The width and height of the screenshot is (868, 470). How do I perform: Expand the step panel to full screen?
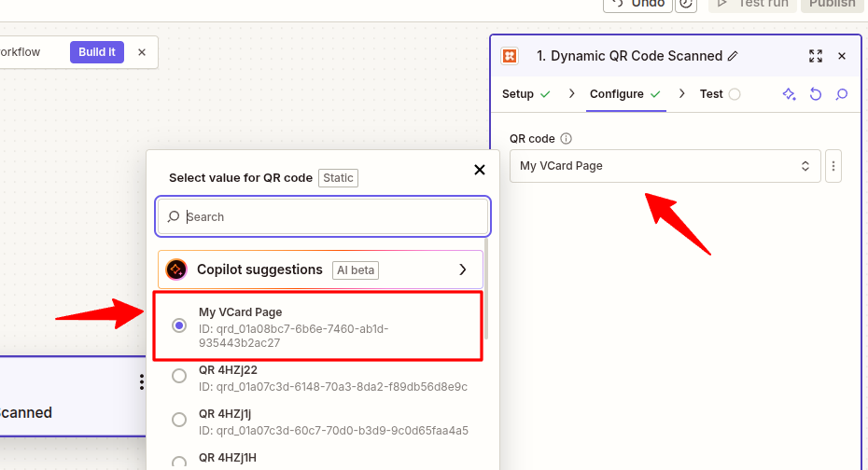816,56
